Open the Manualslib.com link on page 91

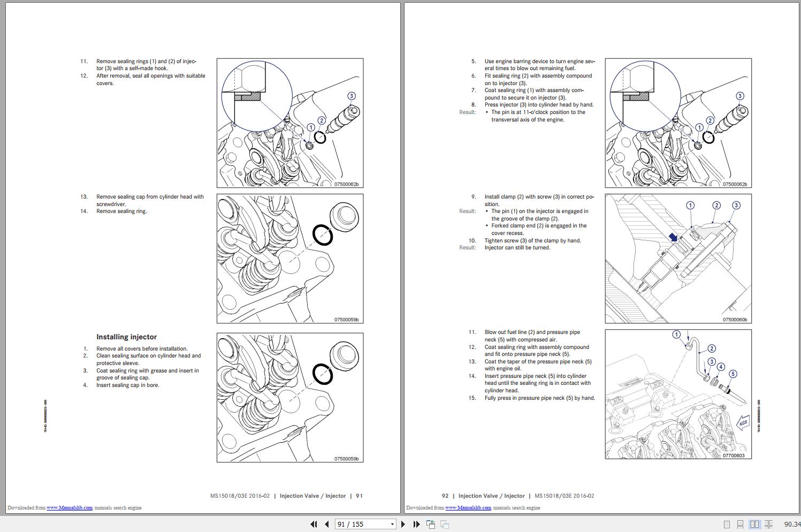point(70,507)
